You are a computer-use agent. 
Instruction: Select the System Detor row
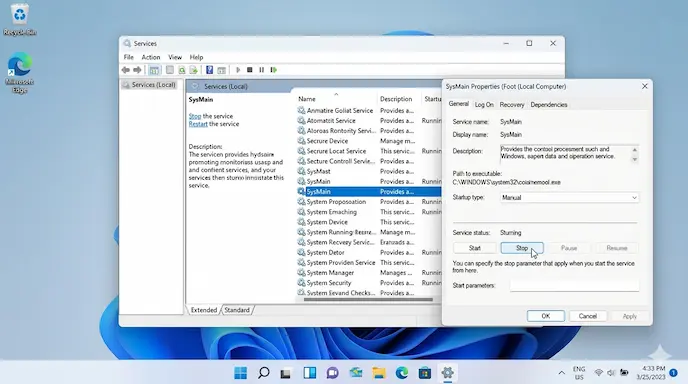[369, 252]
